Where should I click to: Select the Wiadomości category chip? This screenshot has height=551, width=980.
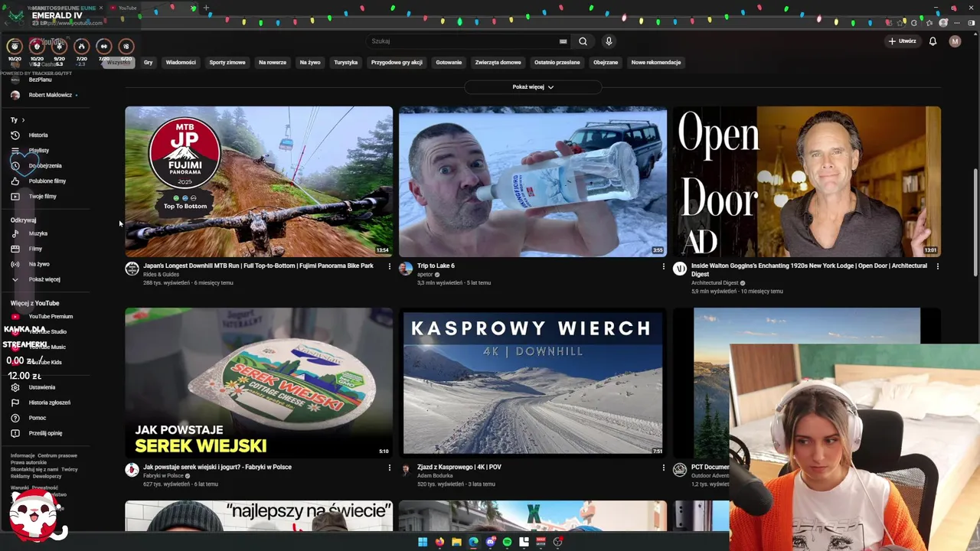[x=181, y=63]
